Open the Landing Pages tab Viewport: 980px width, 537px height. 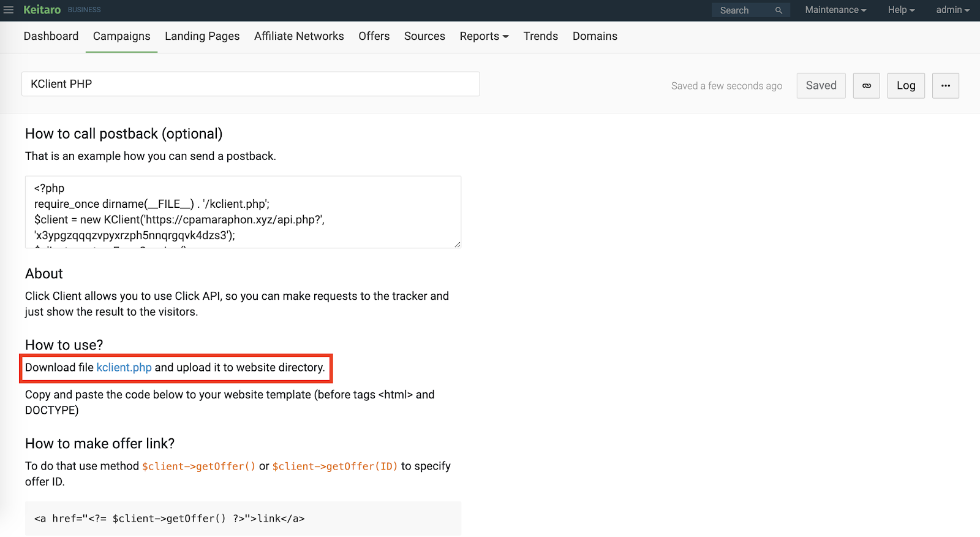(x=202, y=36)
